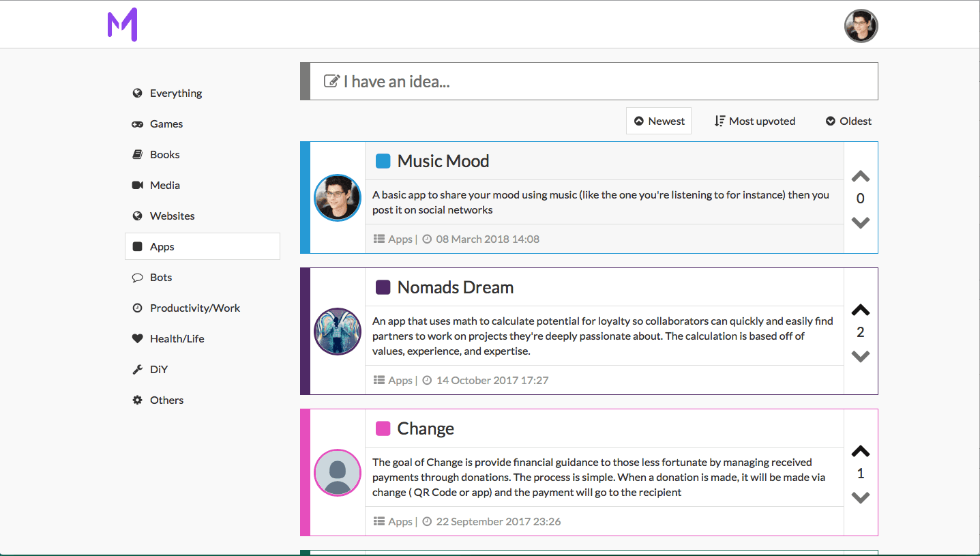Click the 'I have an idea...' input field
Screen dimensions: 980x556
[x=593, y=81]
